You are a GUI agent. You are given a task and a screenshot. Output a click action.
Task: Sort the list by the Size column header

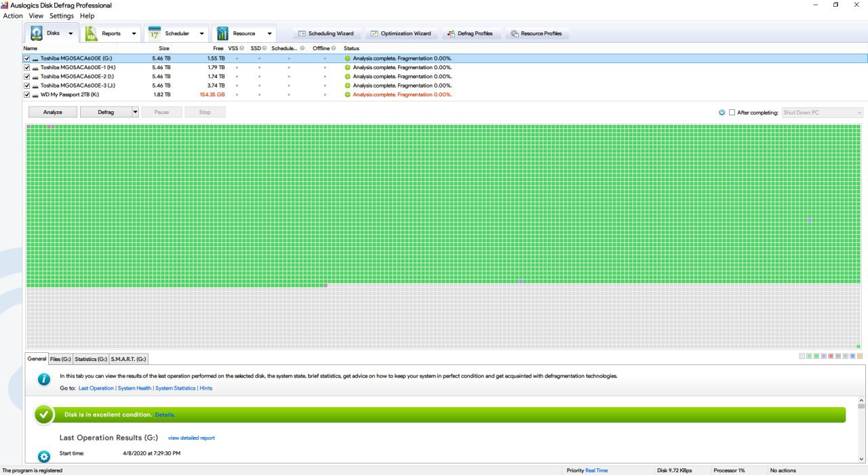(x=164, y=48)
